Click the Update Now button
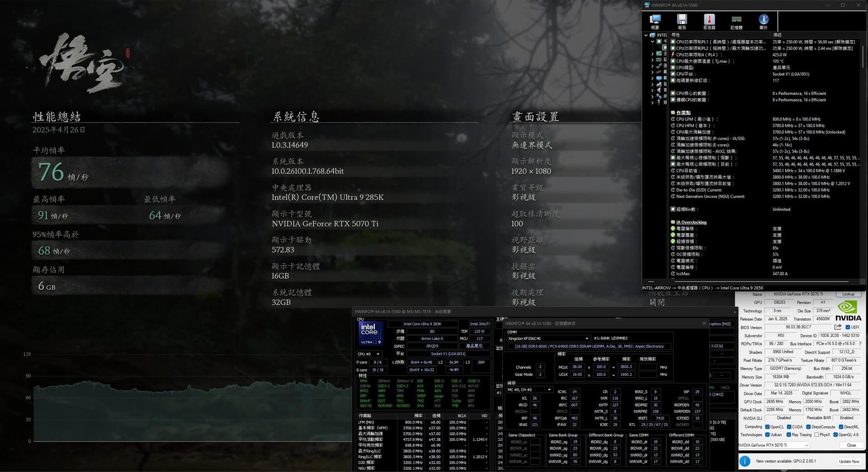Viewport: 868px width, 472px height. pos(849,462)
